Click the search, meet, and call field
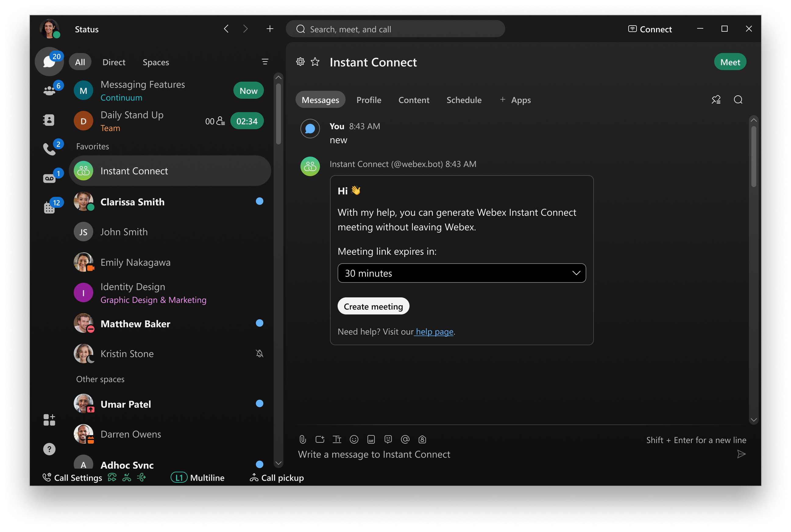The height and width of the screenshot is (532, 791). (395, 29)
